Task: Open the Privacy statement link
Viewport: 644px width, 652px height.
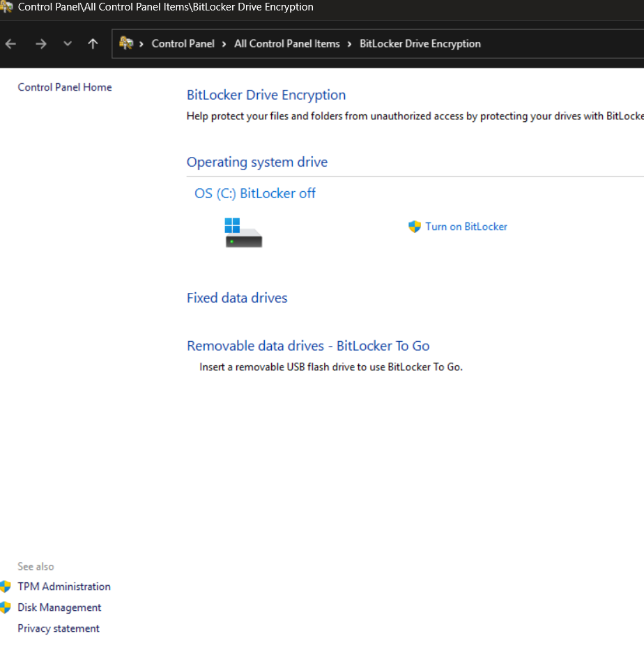Action: [x=59, y=628]
